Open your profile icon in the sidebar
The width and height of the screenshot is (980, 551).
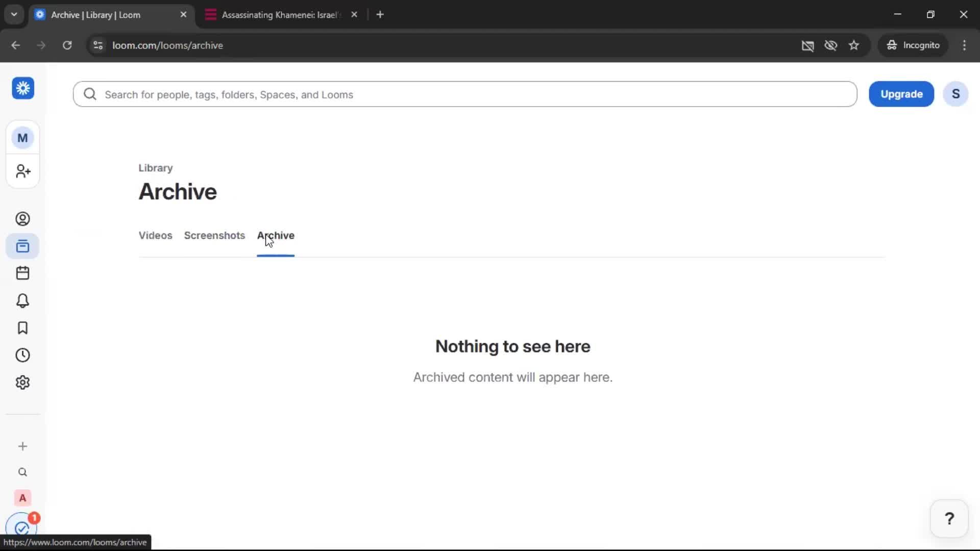pyautogui.click(x=22, y=219)
